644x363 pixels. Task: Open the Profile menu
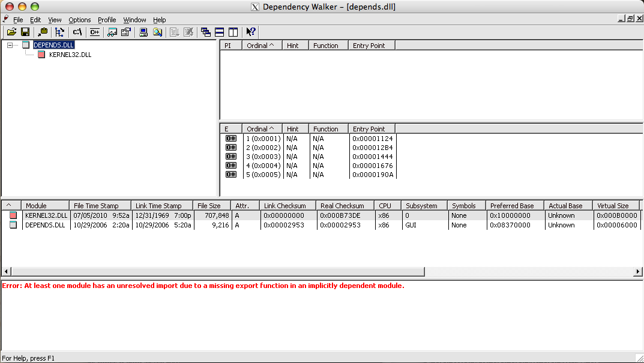point(107,20)
